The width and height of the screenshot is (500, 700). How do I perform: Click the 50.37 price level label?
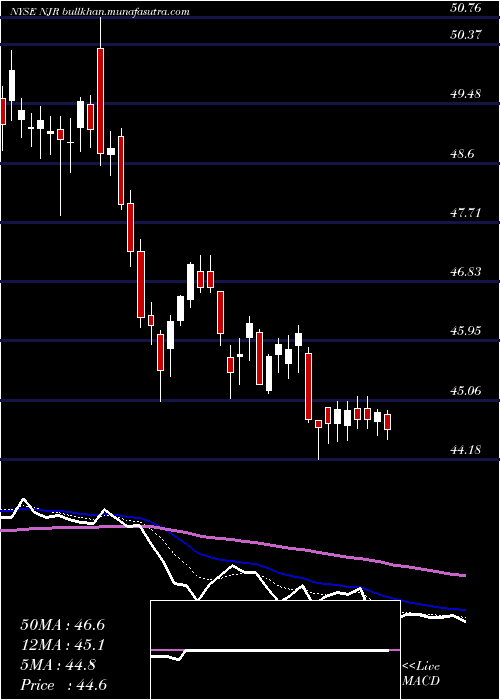467,34
